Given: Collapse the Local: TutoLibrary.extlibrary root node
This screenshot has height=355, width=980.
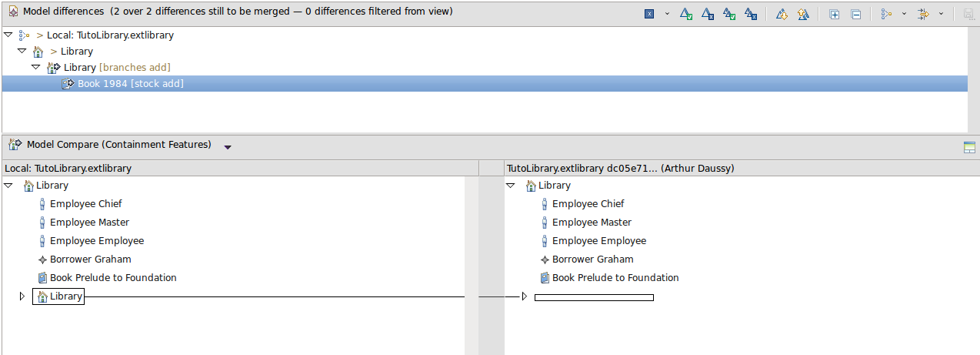Looking at the screenshot, I should [x=8, y=35].
